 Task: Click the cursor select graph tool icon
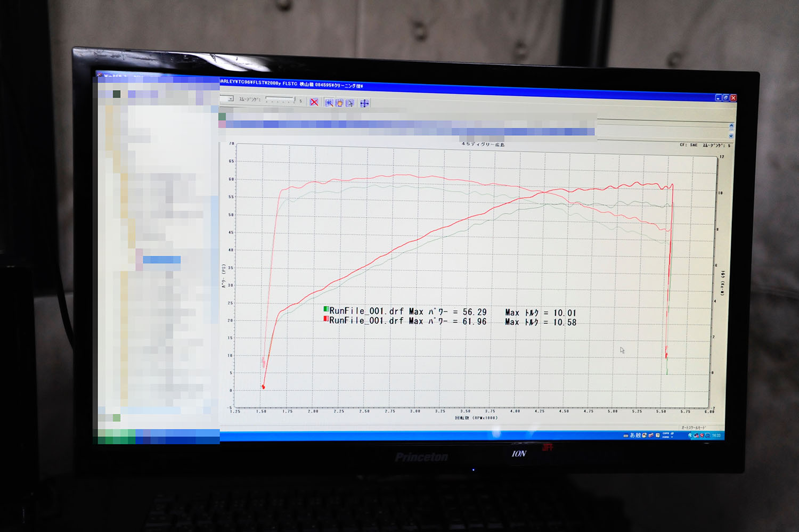pos(349,103)
